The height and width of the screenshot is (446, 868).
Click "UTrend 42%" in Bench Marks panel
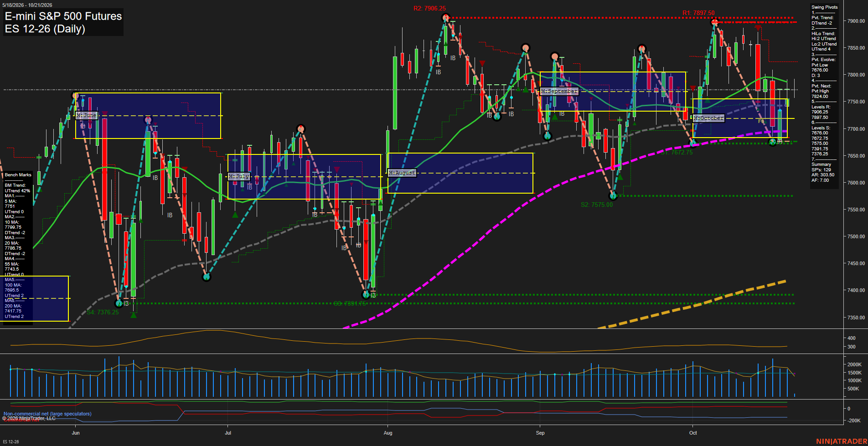17,191
